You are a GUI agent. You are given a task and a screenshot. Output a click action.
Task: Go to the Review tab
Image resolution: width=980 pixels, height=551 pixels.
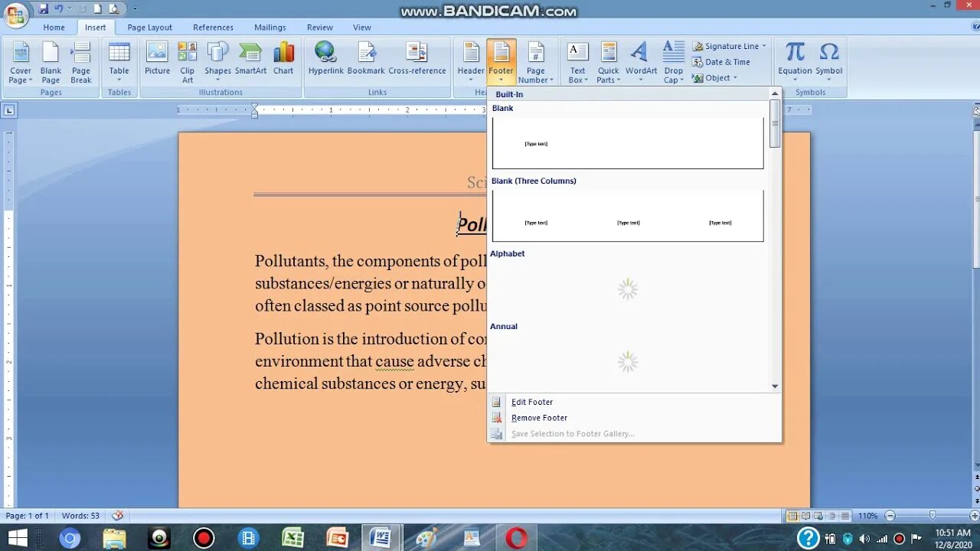320,28
